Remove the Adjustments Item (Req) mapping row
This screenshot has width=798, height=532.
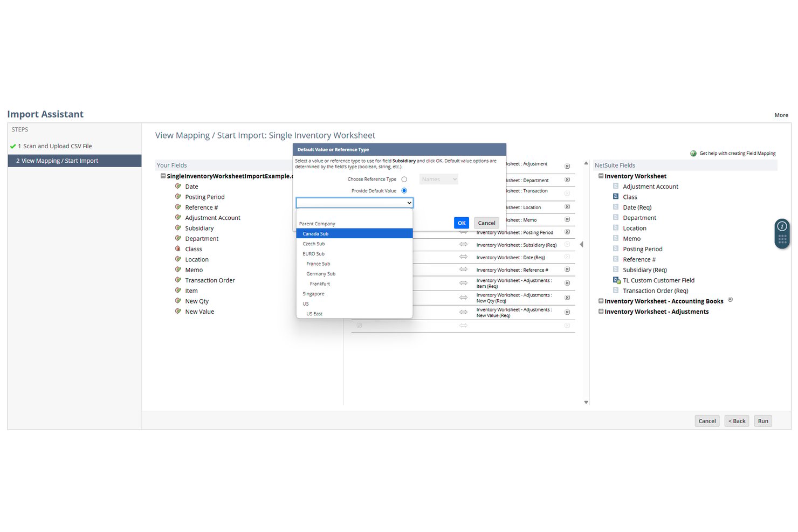[x=567, y=283]
